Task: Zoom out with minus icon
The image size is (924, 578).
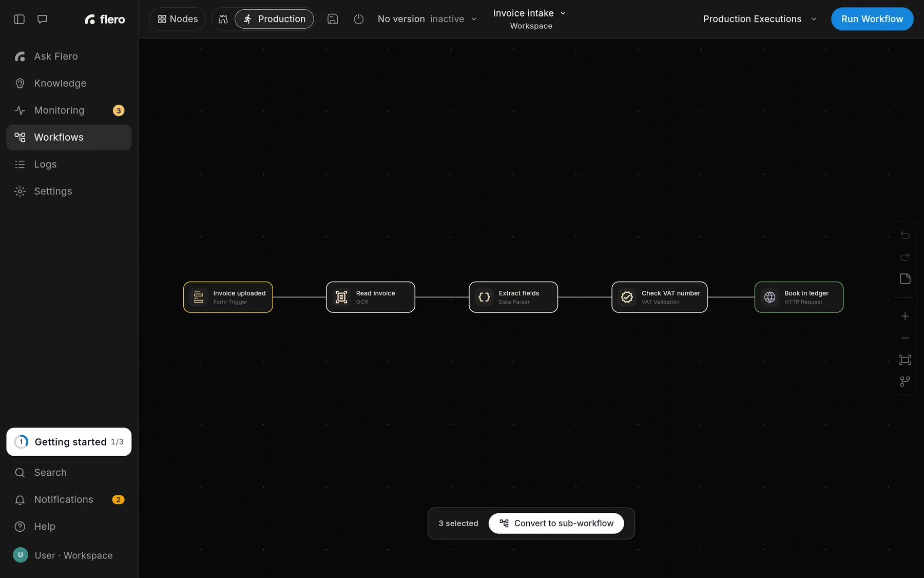Action: (905, 338)
